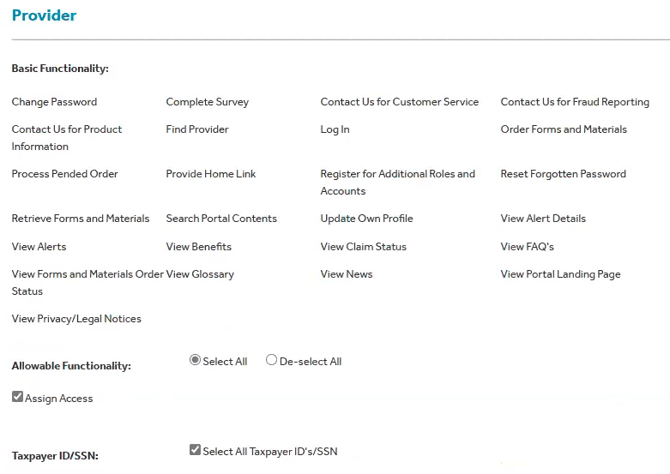The height and width of the screenshot is (474, 670).
Task: Open the Change Password link
Action: pos(54,102)
